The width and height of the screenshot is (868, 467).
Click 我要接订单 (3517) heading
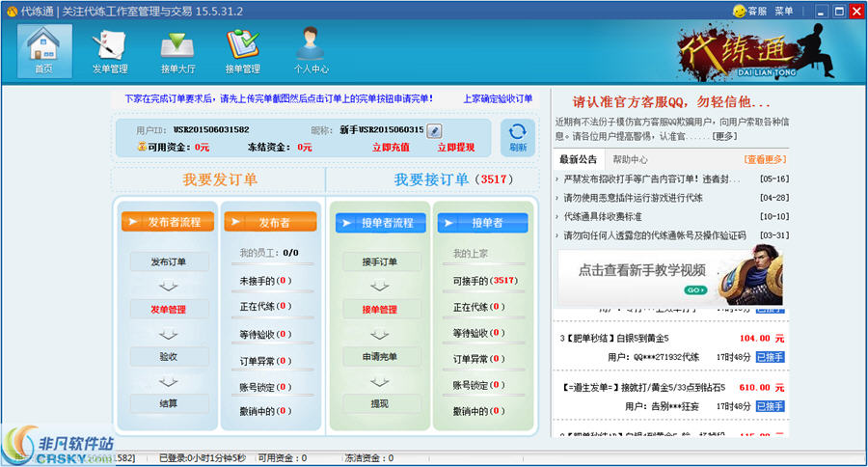tap(453, 179)
